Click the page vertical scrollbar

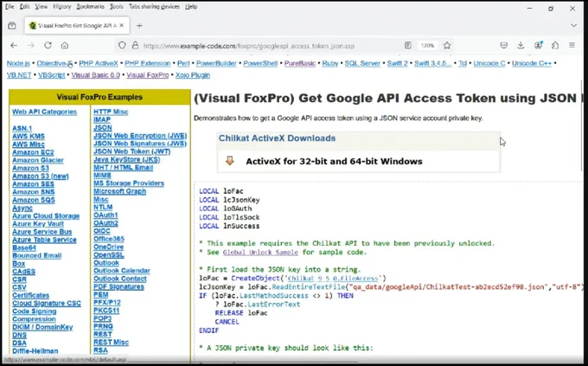[x=582, y=125]
